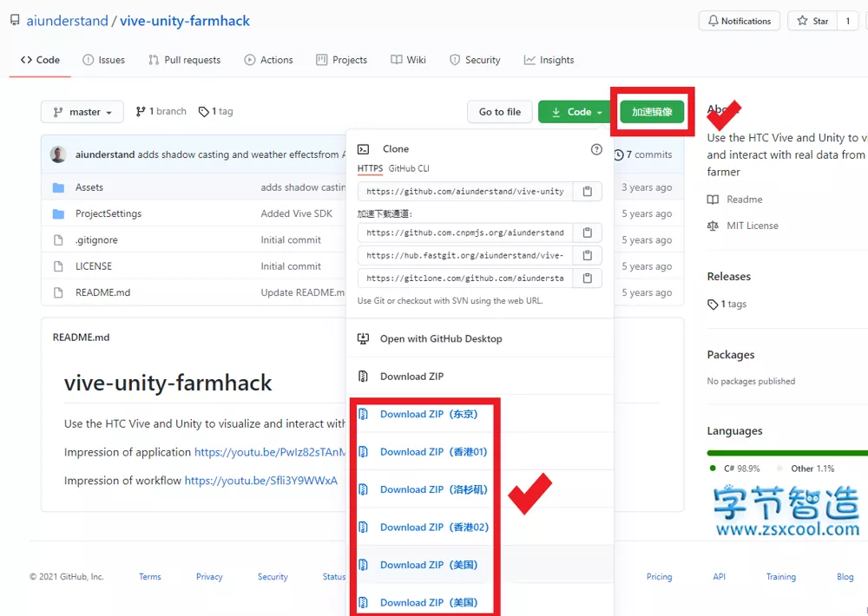Copy the cnpmjs.org mirror URL
Image resolution: width=868 pixels, height=616 pixels.
[588, 233]
